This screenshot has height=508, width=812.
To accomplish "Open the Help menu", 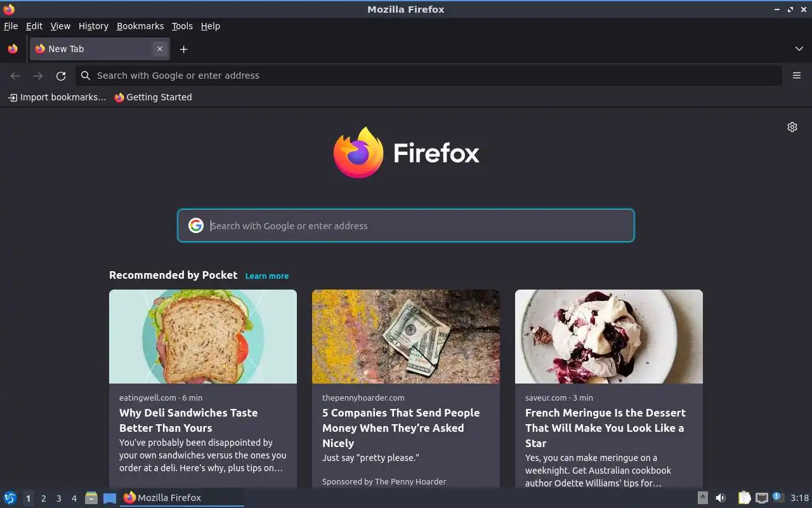I will coord(210,26).
